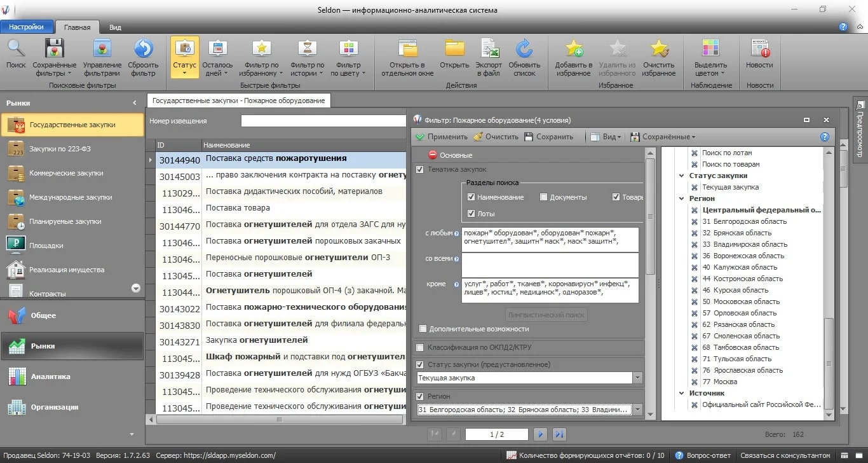Open the Аналитика navigation section
Screen dimensions: 868x463
pyautogui.click(x=72, y=377)
